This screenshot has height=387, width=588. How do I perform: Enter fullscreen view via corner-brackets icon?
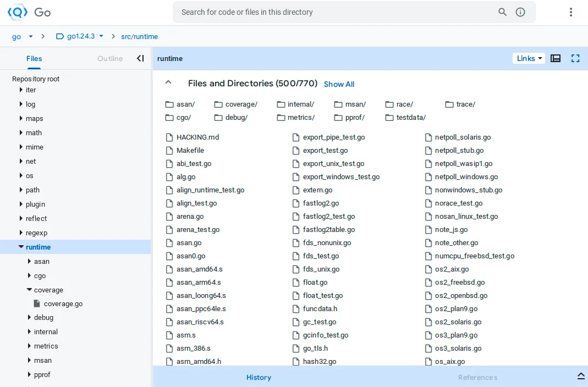tap(576, 58)
